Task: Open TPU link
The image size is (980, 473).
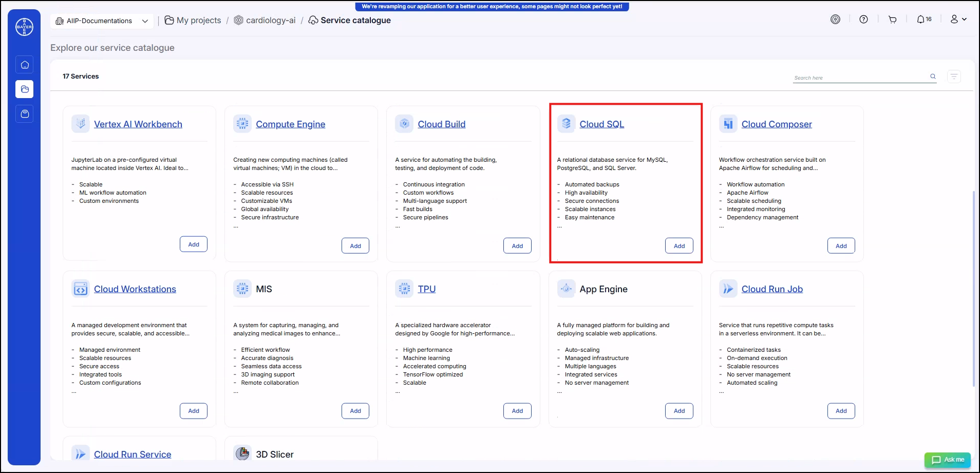Action: (x=427, y=289)
